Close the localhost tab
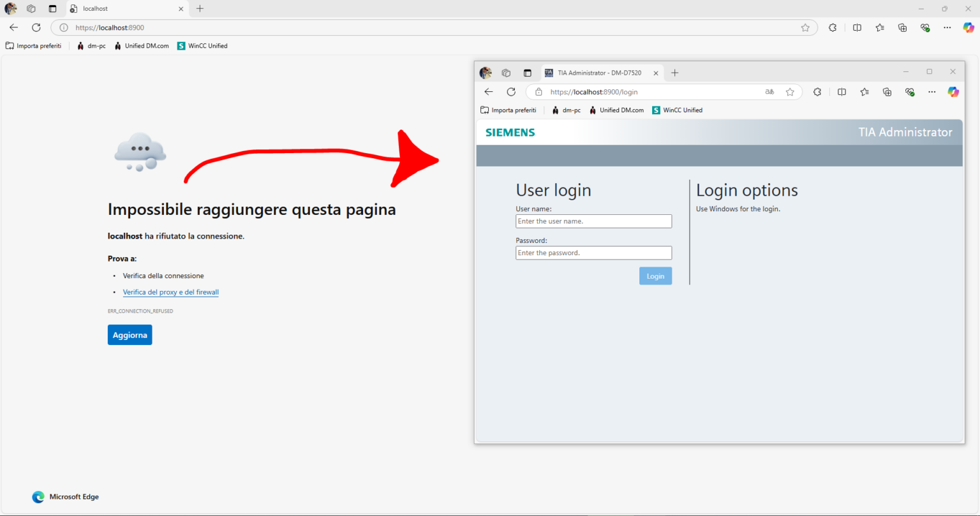 tap(181, 9)
